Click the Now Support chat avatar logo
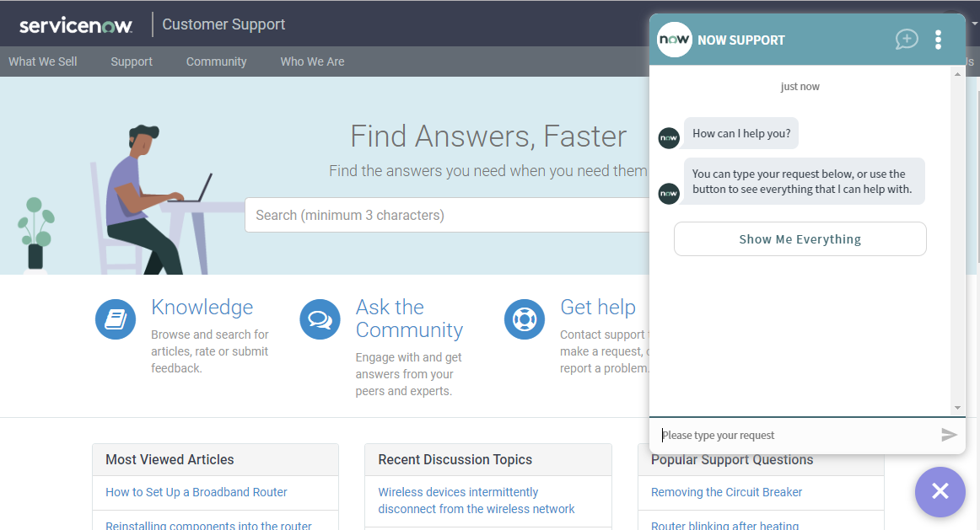The height and width of the screenshot is (530, 980). pyautogui.click(x=675, y=40)
